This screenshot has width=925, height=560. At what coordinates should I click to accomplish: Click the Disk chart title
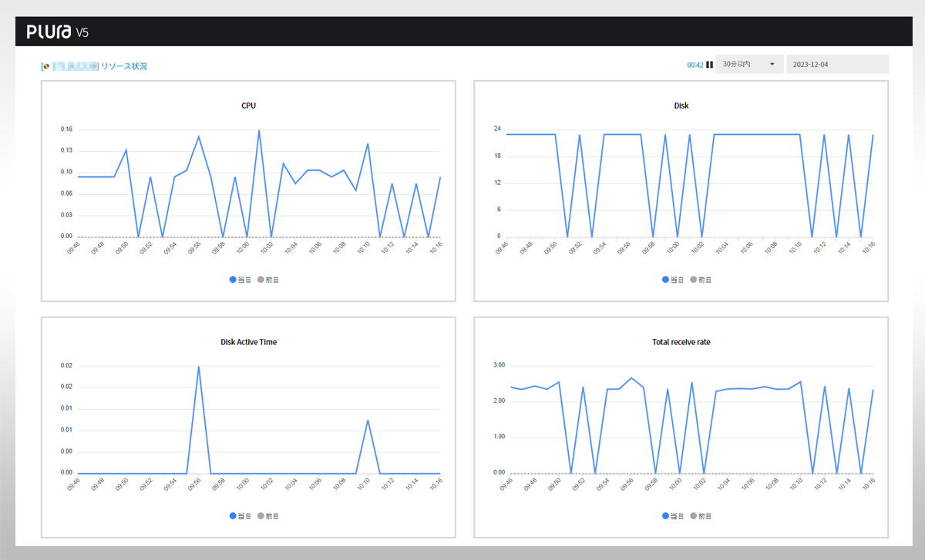681,106
